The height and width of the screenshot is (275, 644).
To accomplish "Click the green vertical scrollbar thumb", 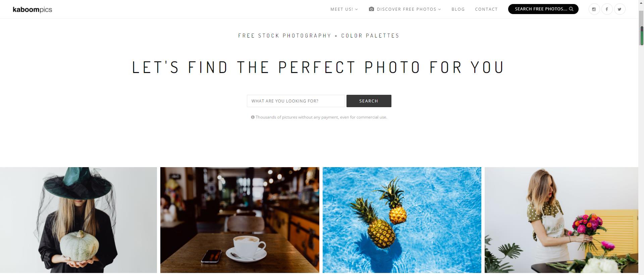I will point(642,36).
